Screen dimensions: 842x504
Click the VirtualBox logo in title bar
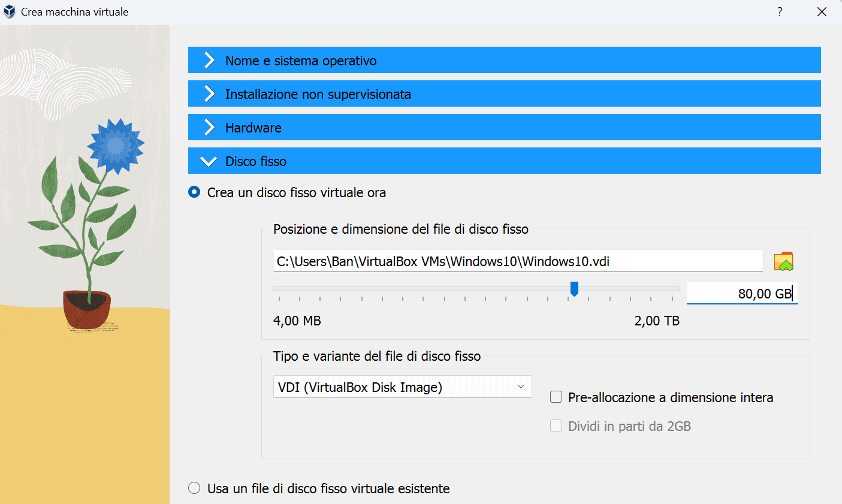(10, 12)
